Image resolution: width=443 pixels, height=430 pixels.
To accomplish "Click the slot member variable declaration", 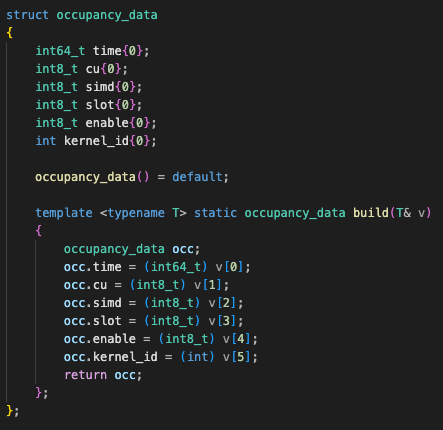I will coord(89,105).
